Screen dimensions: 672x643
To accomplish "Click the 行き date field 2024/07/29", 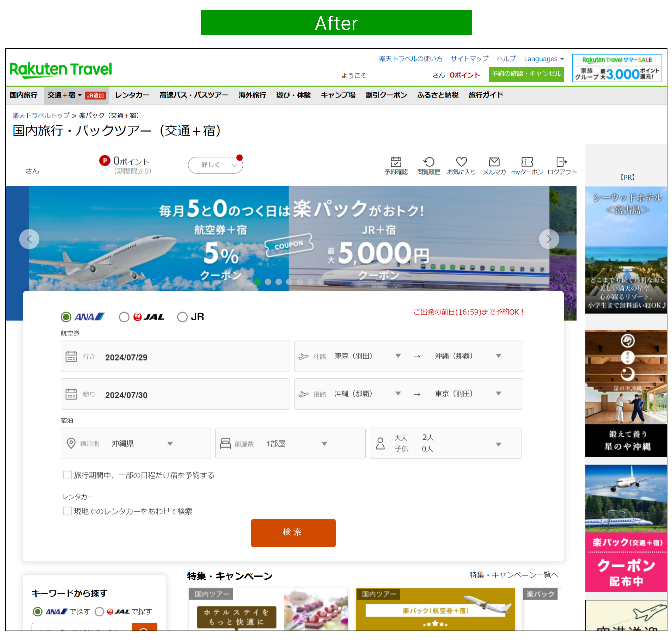I will click(175, 356).
